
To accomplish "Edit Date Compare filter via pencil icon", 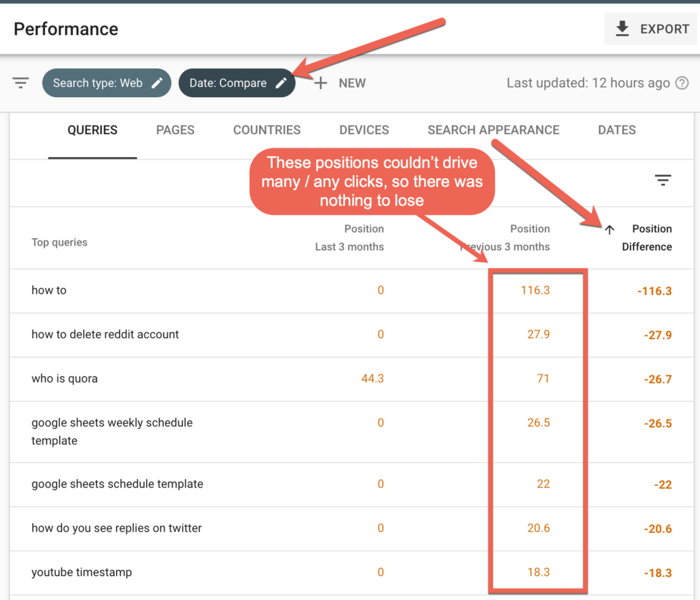I will [281, 83].
